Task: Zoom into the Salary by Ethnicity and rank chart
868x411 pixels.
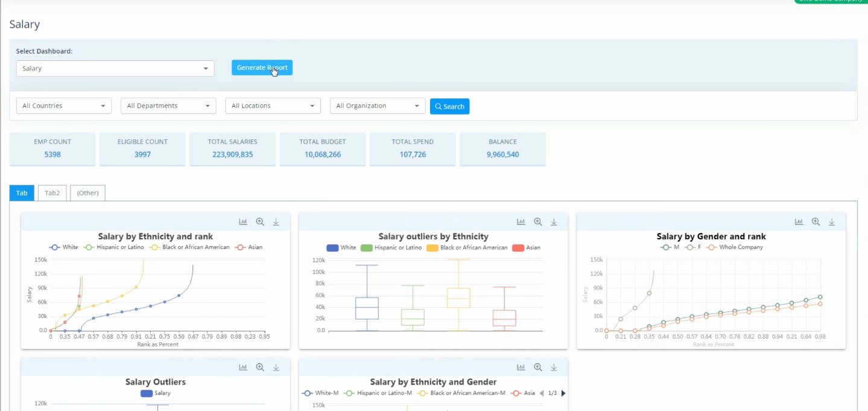Action: 260,222
